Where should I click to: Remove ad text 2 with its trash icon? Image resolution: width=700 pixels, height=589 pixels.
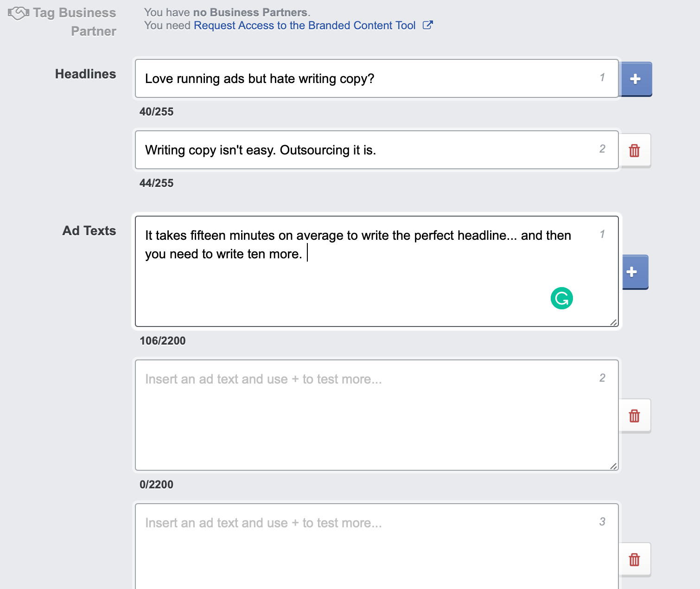tap(635, 416)
